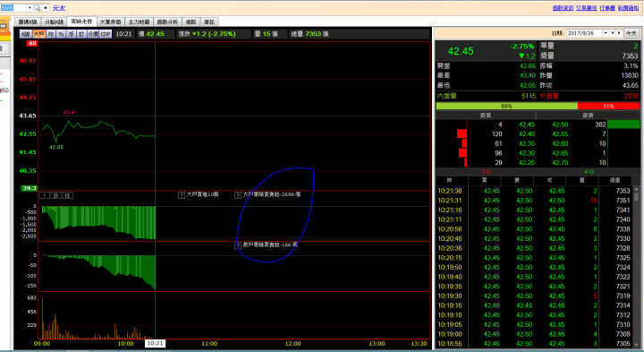Click the 內盤量 5115 label
This screenshot has width=644, height=352.
(x=487, y=96)
